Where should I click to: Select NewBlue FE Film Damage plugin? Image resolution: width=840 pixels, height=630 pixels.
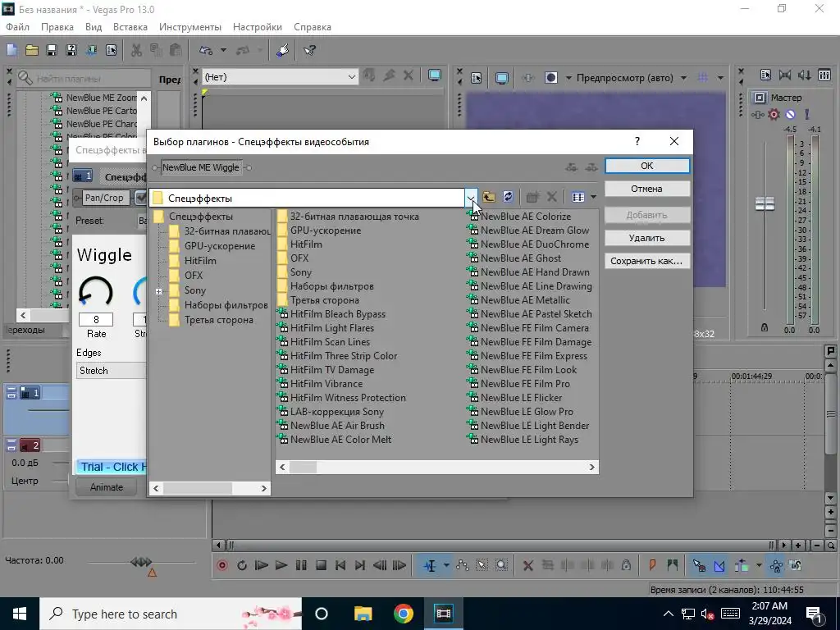[536, 342]
